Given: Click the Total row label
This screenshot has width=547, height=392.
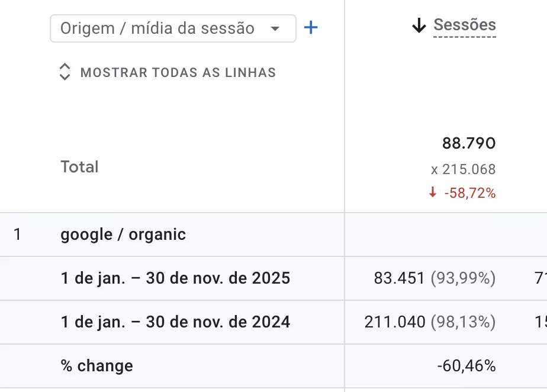Looking at the screenshot, I should [79, 167].
